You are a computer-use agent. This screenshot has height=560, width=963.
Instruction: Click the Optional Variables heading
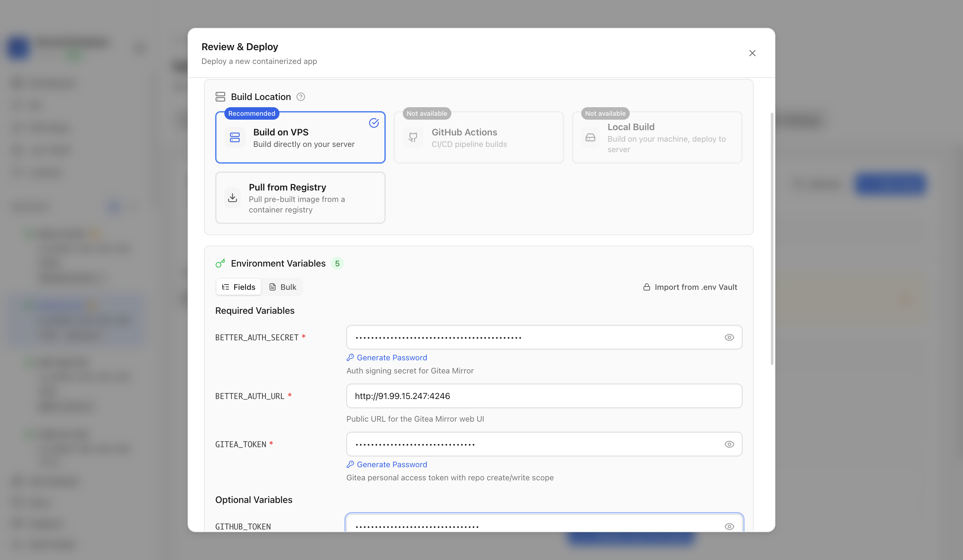254,500
